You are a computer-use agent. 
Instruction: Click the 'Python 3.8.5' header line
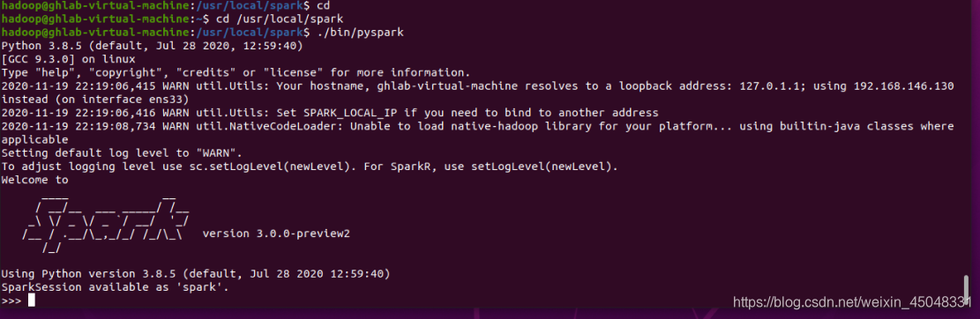(153, 46)
